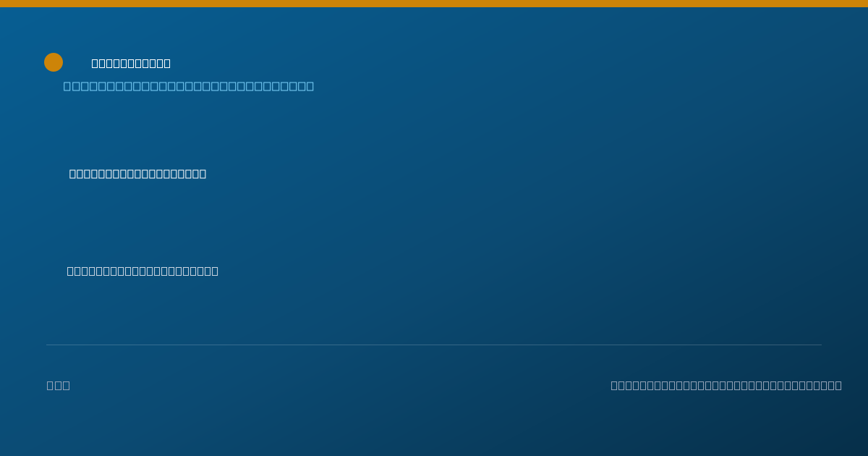Select the white title text next to orange circle
Viewport: 868px width, 456px height.
point(131,64)
